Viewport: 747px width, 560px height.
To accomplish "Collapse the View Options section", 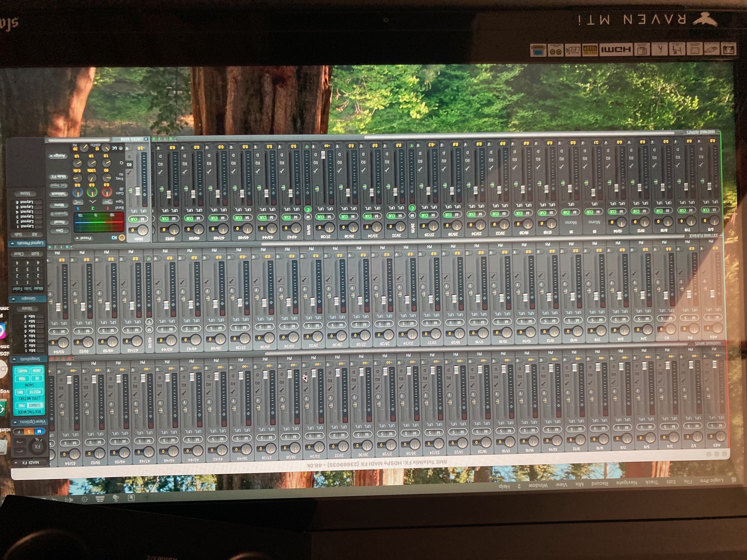I will [x=15, y=422].
